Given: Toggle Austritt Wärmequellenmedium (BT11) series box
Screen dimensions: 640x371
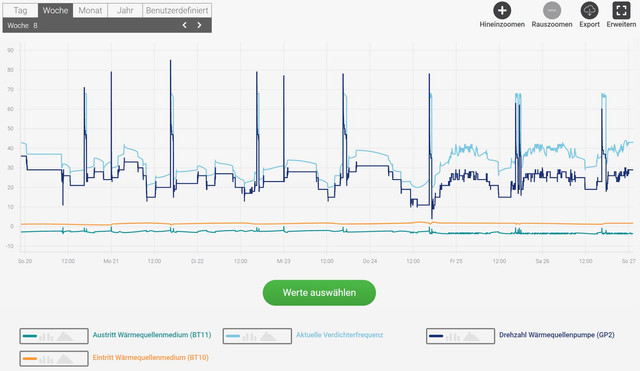Looking at the screenshot, I should [54, 336].
